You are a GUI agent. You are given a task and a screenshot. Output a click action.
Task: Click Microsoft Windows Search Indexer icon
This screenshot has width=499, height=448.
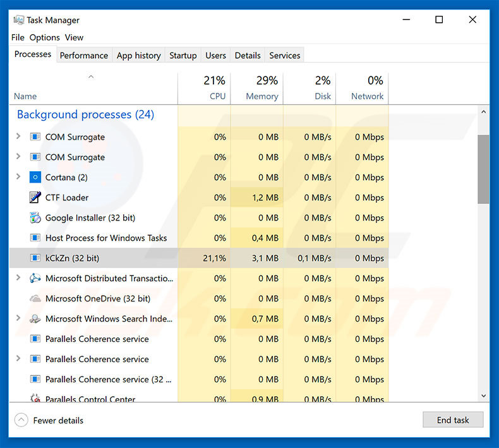click(x=35, y=318)
